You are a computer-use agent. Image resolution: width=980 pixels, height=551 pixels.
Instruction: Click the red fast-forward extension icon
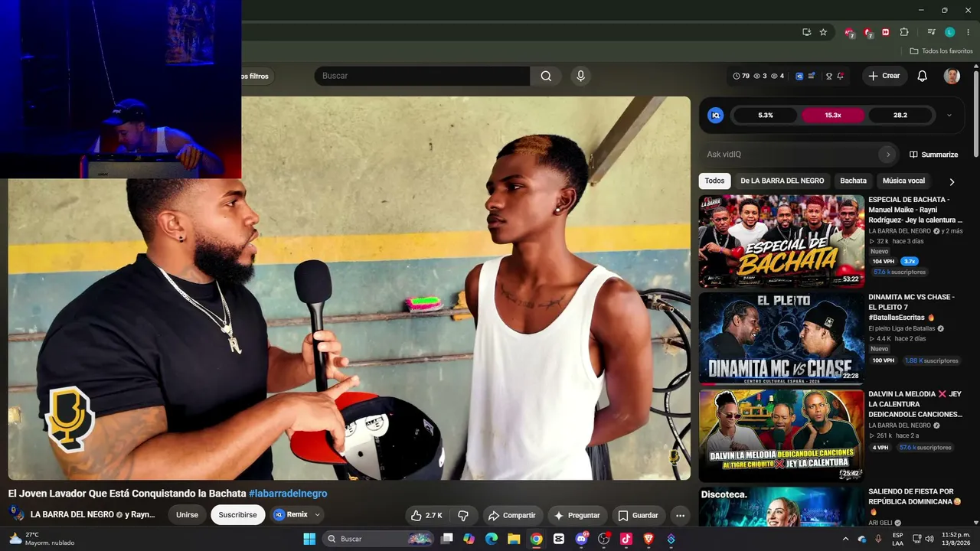pos(886,32)
